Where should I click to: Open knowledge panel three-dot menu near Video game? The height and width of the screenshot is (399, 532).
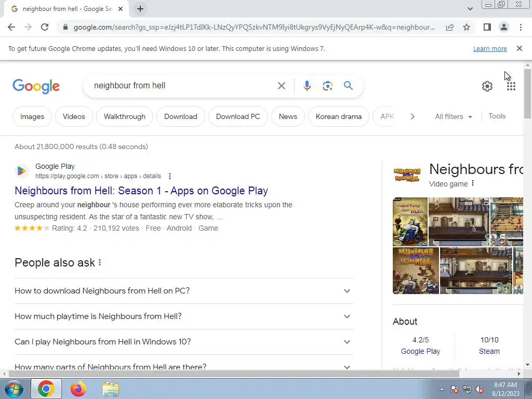tap(473, 183)
